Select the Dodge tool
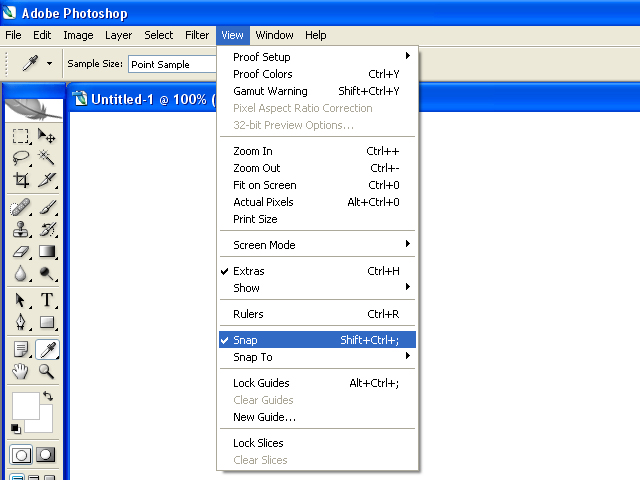This screenshot has width=640, height=480. pos(46,273)
